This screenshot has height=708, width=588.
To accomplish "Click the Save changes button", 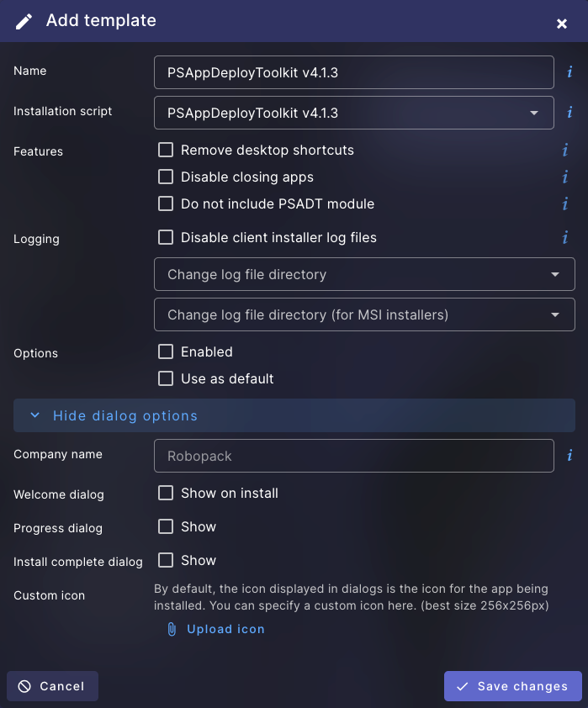I will [513, 686].
